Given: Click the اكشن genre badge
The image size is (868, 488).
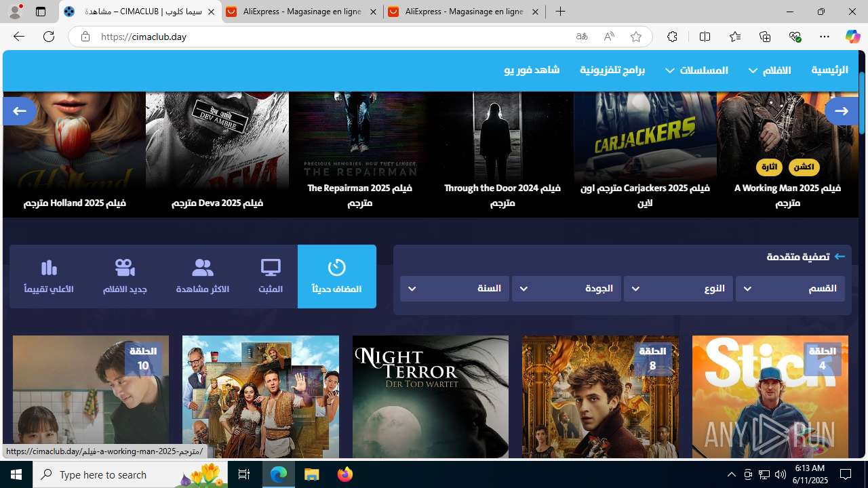Looking at the screenshot, I should 804,167.
